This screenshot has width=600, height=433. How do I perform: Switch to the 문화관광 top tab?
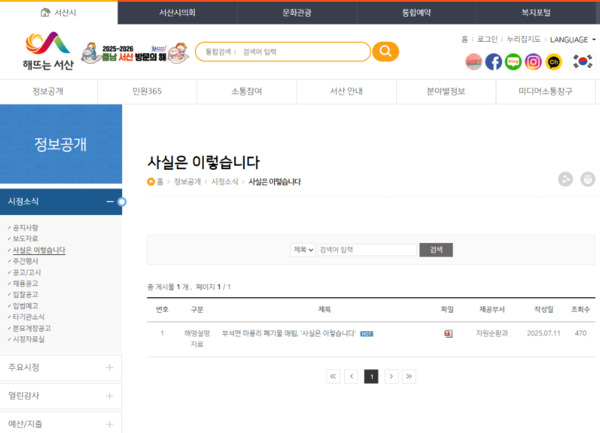click(x=297, y=13)
